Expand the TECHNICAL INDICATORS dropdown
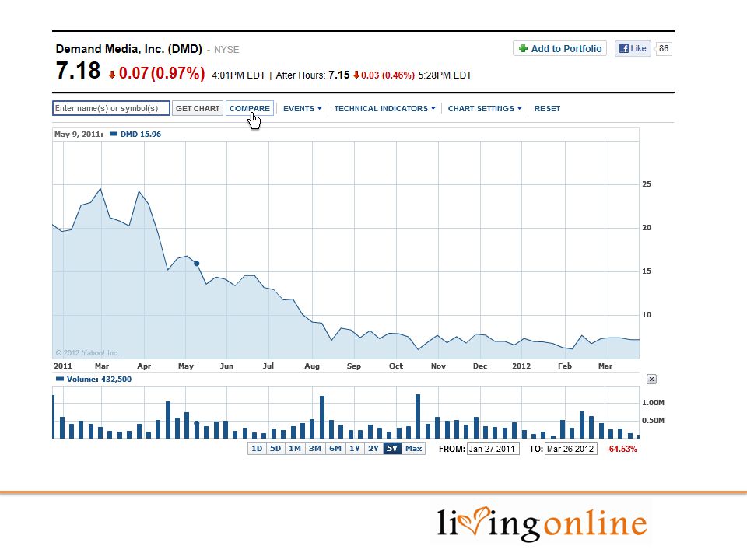 [385, 109]
